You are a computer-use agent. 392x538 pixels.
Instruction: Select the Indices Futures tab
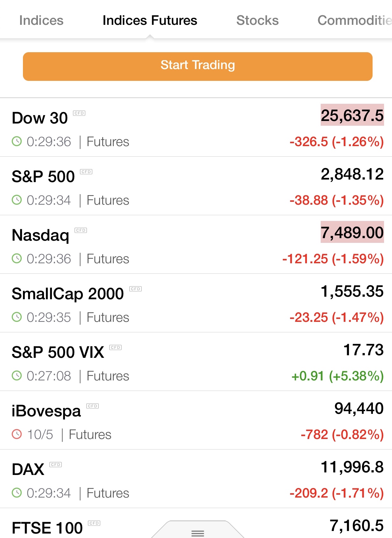click(x=150, y=20)
